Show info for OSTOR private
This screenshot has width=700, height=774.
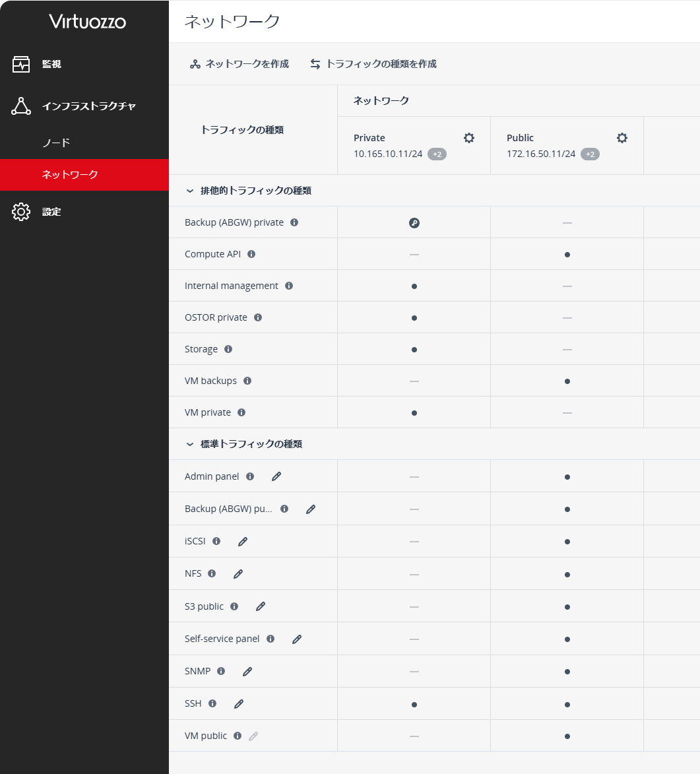[258, 317]
